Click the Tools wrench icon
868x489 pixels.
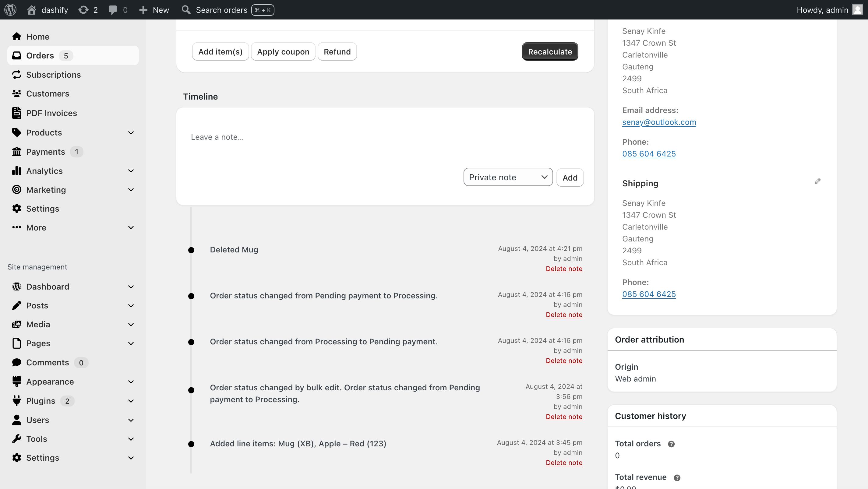(16, 438)
